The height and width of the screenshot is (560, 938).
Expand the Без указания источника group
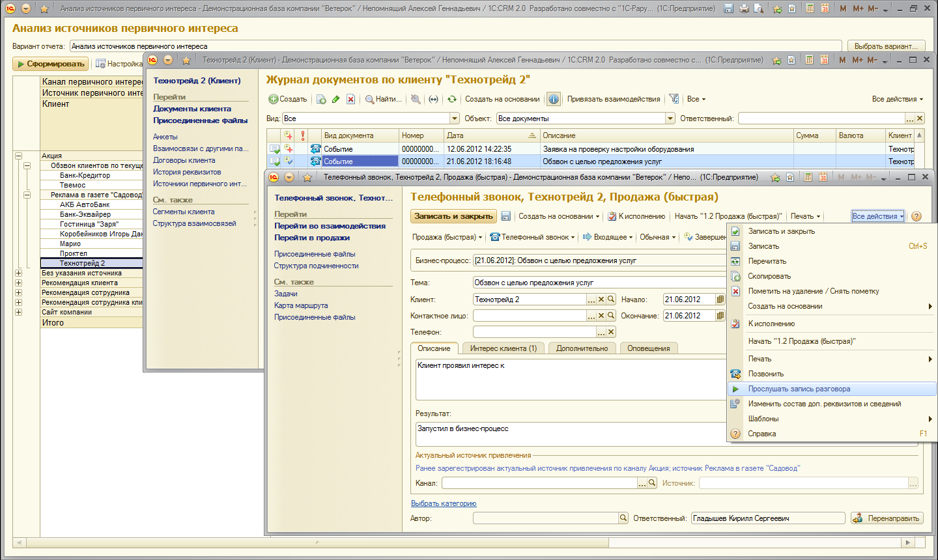18,273
